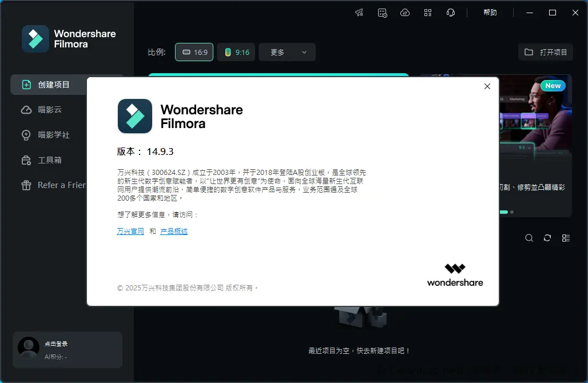Click the 产品概述 link

(x=174, y=232)
